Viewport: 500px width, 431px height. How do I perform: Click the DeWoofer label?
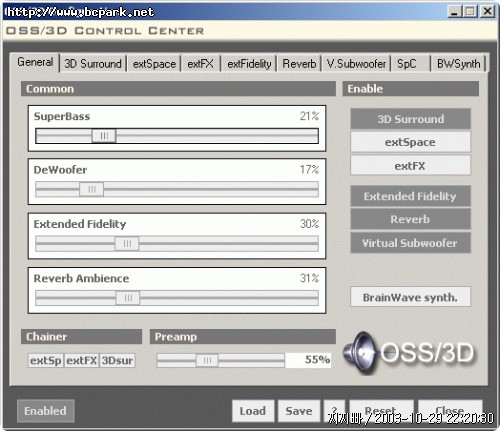60,170
